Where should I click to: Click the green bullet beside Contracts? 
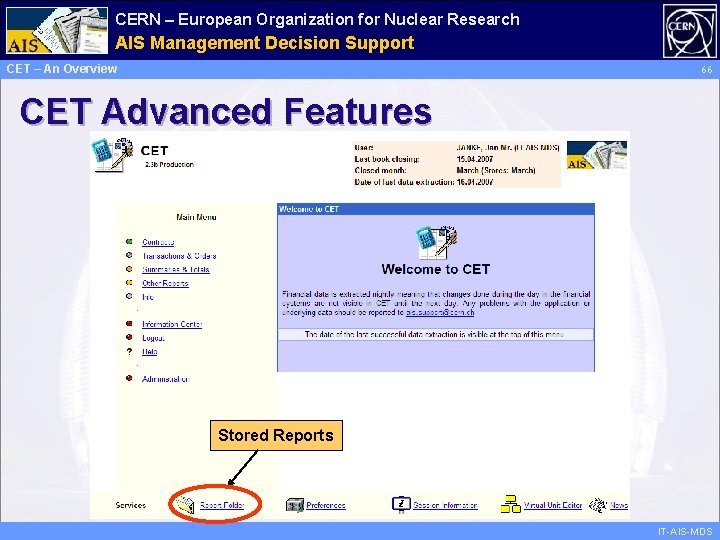(x=129, y=242)
